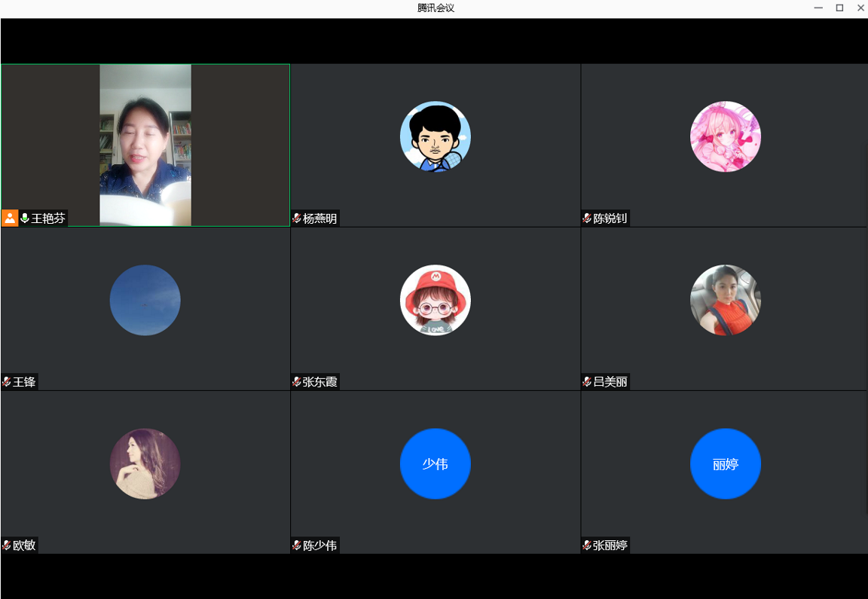Viewport: 868px width, 599px height.
Task: Select 王艳芬's live video feed
Action: click(x=145, y=145)
